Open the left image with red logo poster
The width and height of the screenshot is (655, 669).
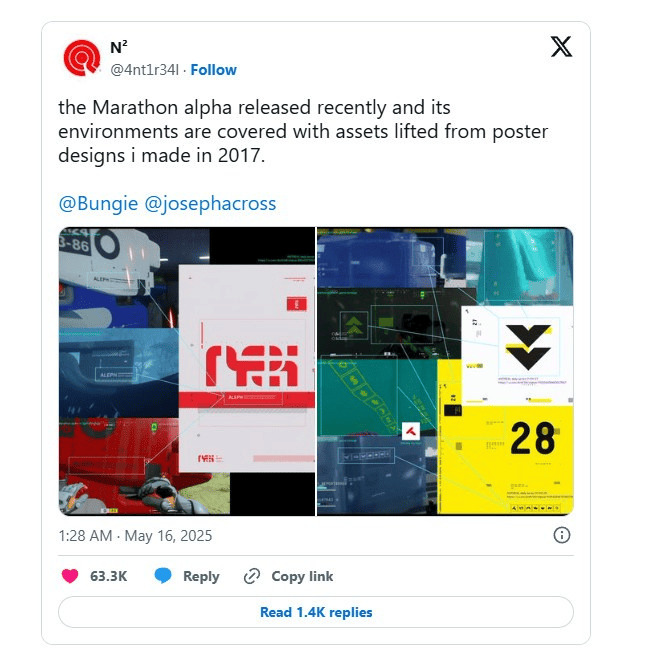(x=187, y=371)
